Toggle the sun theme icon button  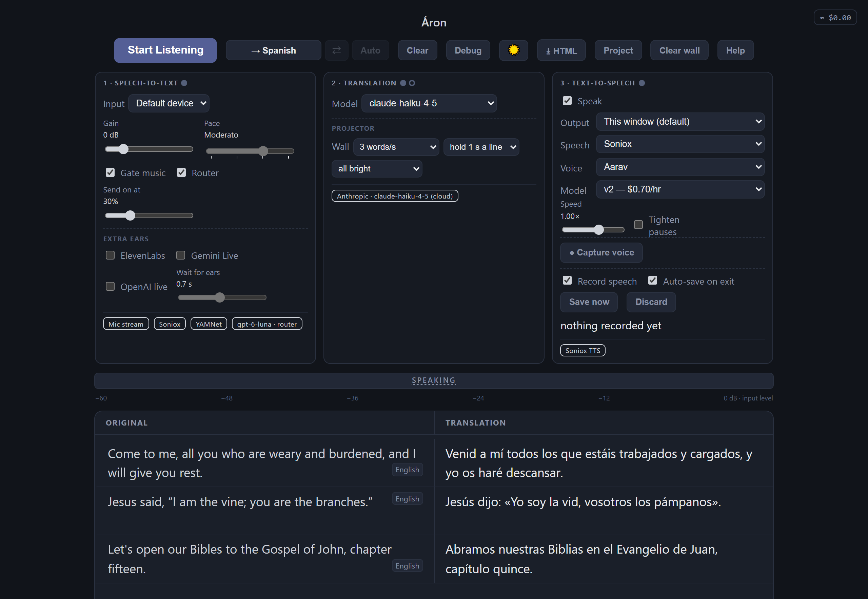point(513,50)
